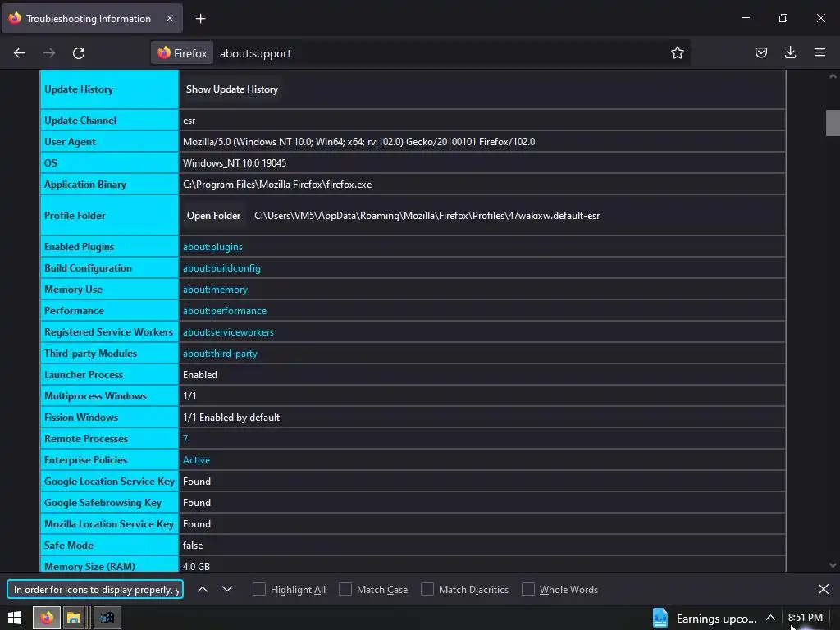Click the Memory Size 4.0 GB value
The width and height of the screenshot is (840, 630).
coord(197,566)
